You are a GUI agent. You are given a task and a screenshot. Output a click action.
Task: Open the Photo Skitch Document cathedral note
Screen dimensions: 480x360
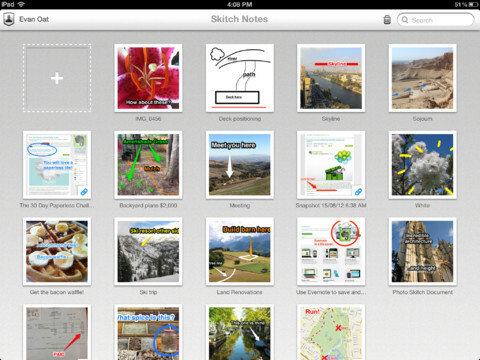422,251
